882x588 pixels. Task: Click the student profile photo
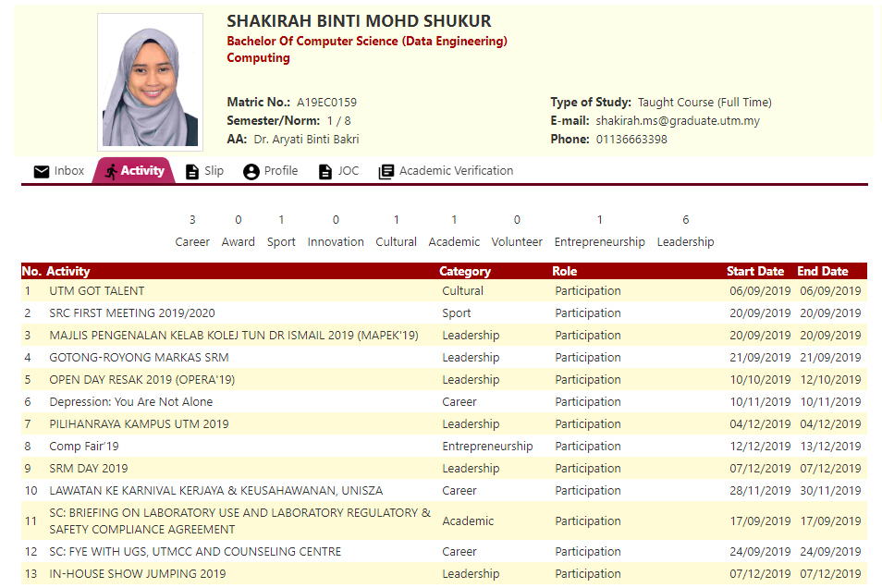pos(150,82)
